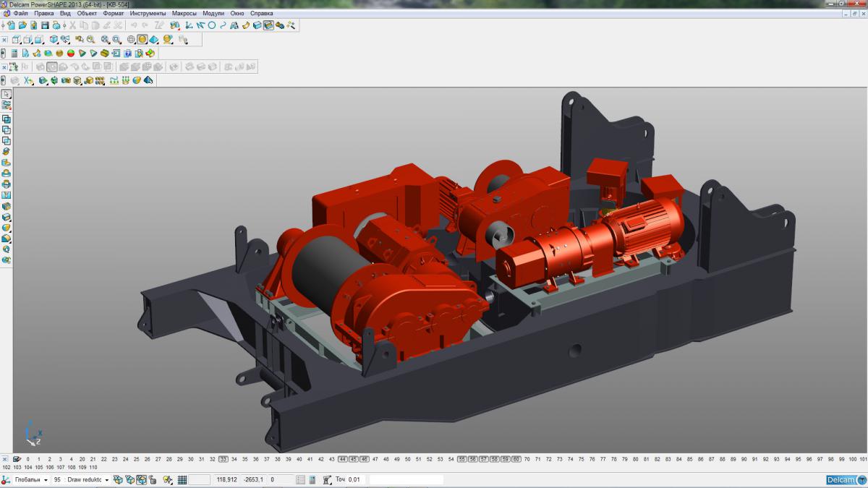Click the tolerance field showing 0,01
This screenshot has height=488, width=868.
pyautogui.click(x=354, y=480)
